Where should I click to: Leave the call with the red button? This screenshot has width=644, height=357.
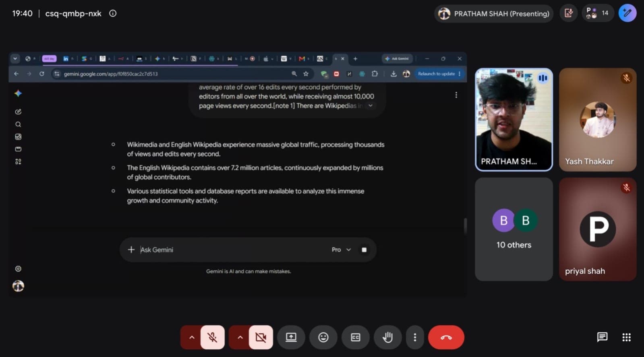click(x=446, y=337)
